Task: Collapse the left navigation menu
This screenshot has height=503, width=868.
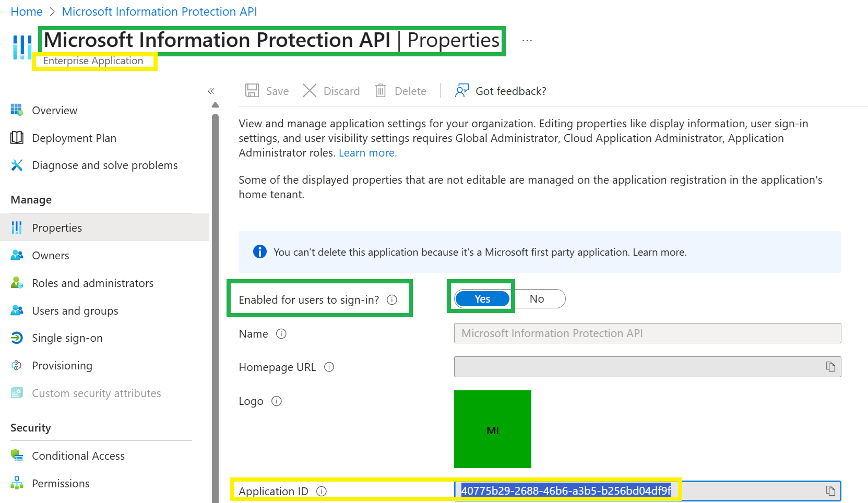Action: point(211,91)
